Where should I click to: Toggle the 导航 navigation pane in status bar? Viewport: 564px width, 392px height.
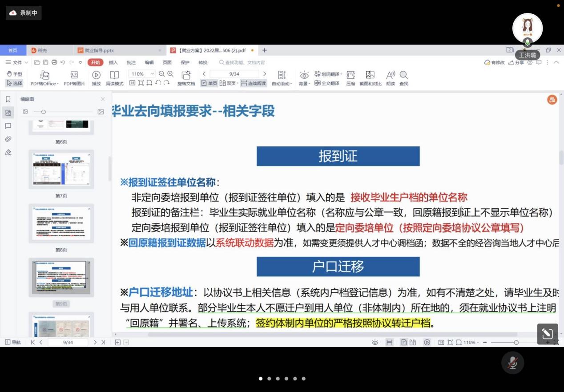[13, 342]
